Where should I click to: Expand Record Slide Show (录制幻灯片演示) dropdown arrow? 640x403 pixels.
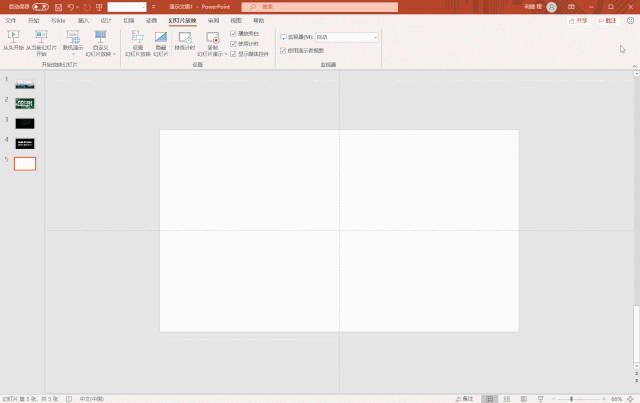(226, 54)
